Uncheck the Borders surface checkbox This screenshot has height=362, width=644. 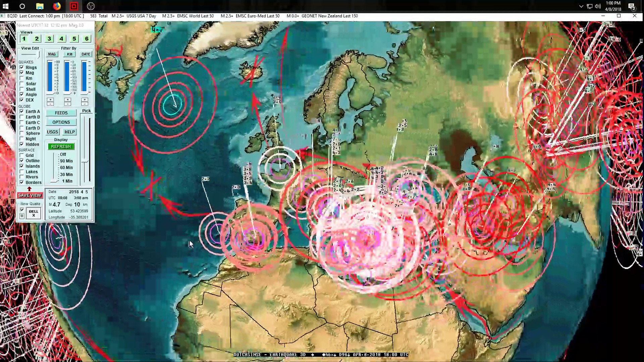pos(22,182)
